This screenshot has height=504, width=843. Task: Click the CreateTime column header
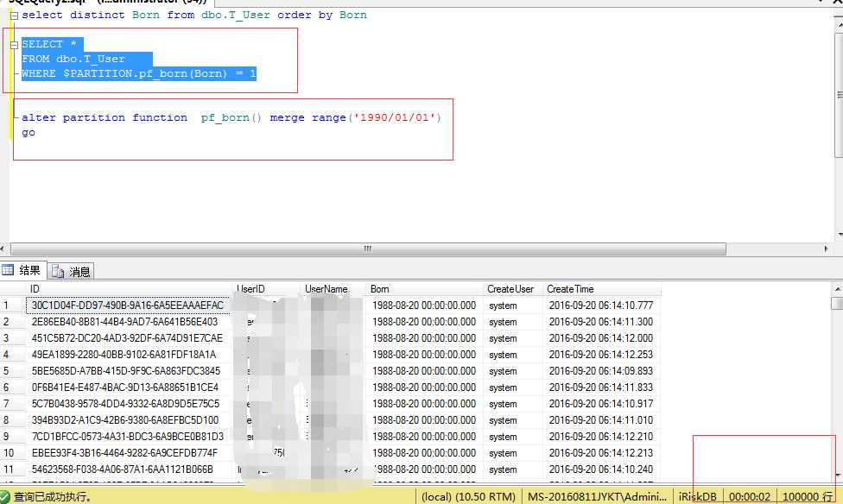pos(602,289)
